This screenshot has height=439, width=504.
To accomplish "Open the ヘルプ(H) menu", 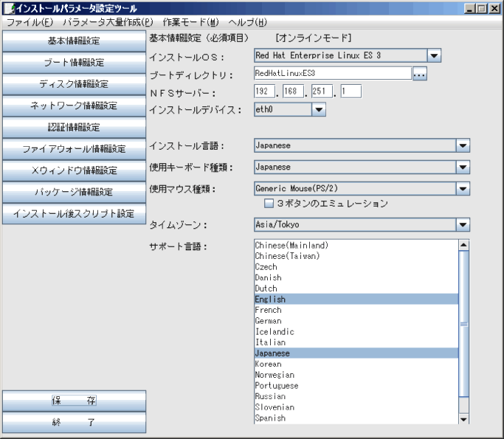I will 248,22.
